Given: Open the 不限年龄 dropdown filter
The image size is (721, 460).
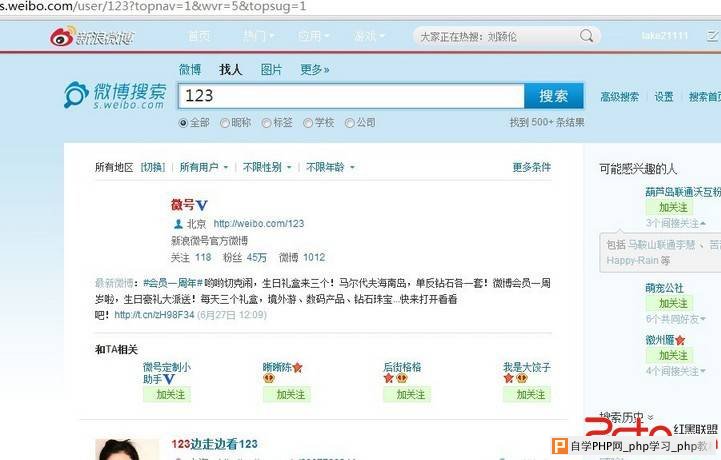Looking at the screenshot, I should pyautogui.click(x=331, y=167).
